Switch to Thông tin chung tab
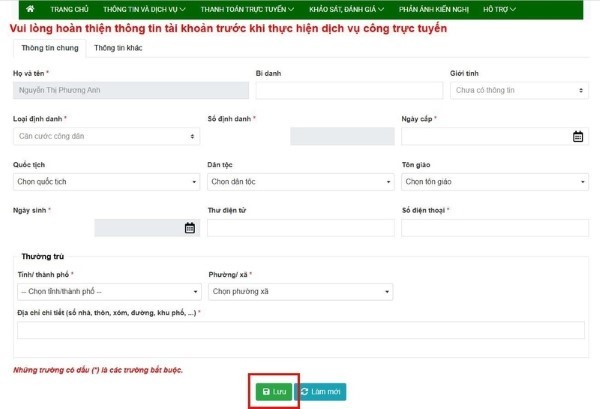This screenshot has width=600, height=409. click(x=50, y=48)
